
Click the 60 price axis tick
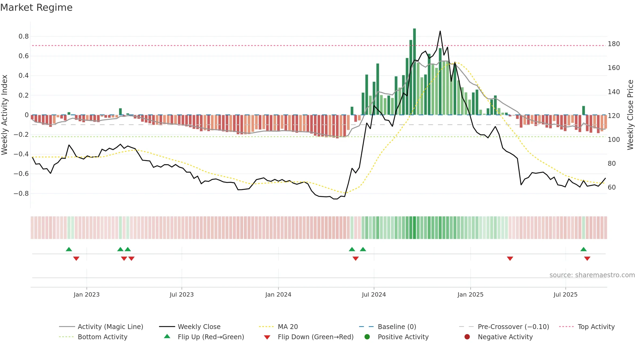coord(612,187)
